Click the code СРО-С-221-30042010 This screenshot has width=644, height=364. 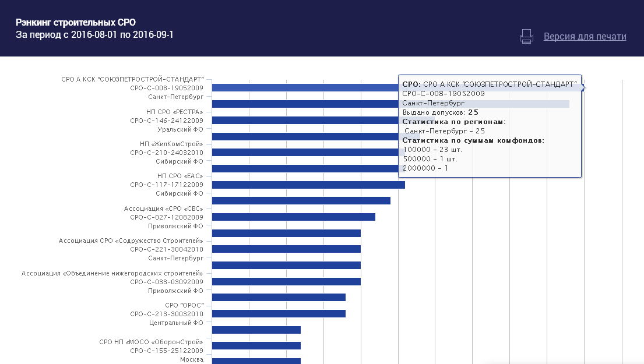[167, 249]
